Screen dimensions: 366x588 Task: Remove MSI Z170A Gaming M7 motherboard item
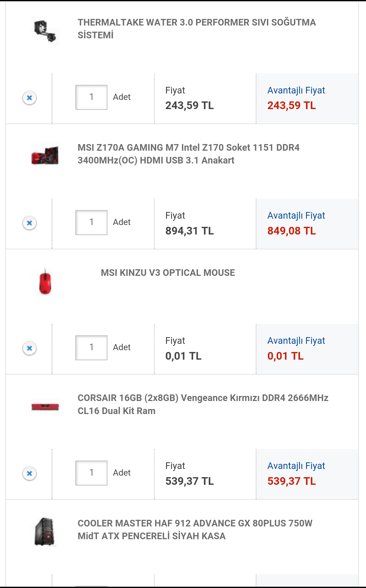pyautogui.click(x=29, y=223)
